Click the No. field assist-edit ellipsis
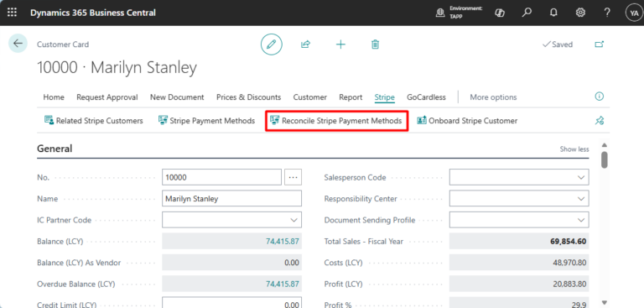Image resolution: width=644 pixels, height=308 pixels. (x=293, y=177)
